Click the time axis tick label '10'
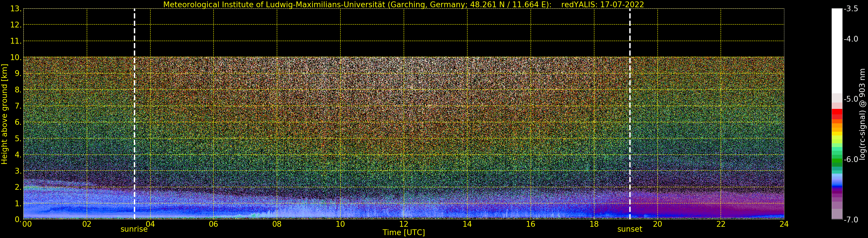 point(340,224)
